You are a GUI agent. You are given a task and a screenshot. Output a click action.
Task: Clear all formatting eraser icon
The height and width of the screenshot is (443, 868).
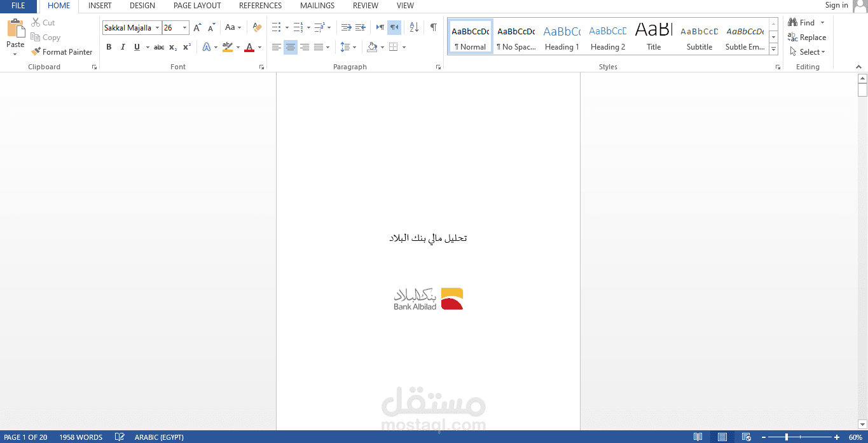pyautogui.click(x=257, y=27)
